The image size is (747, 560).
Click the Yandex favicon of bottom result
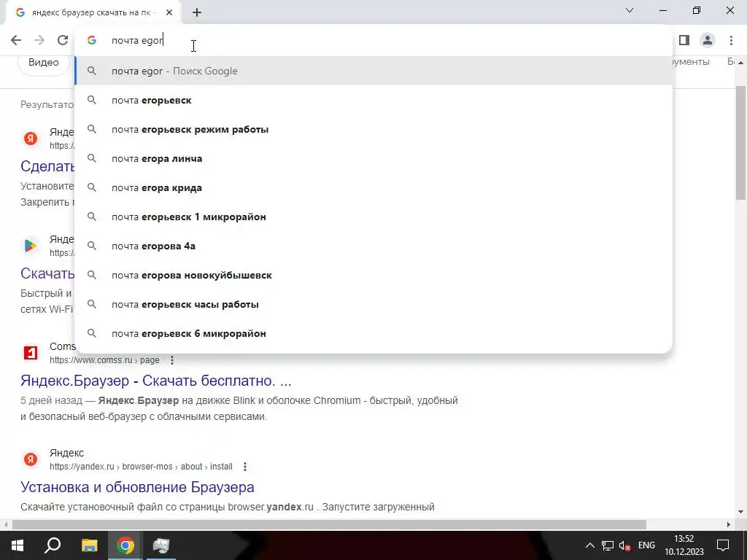tap(31, 459)
